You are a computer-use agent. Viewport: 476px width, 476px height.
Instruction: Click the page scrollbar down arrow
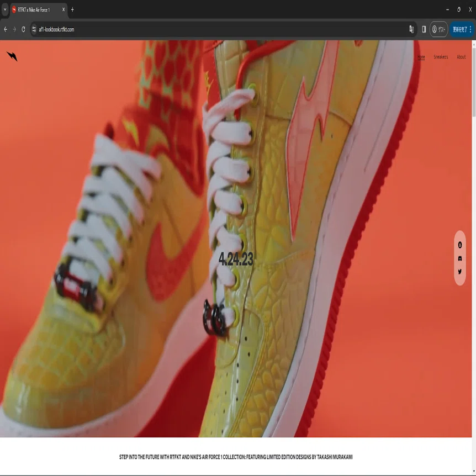click(474, 472)
